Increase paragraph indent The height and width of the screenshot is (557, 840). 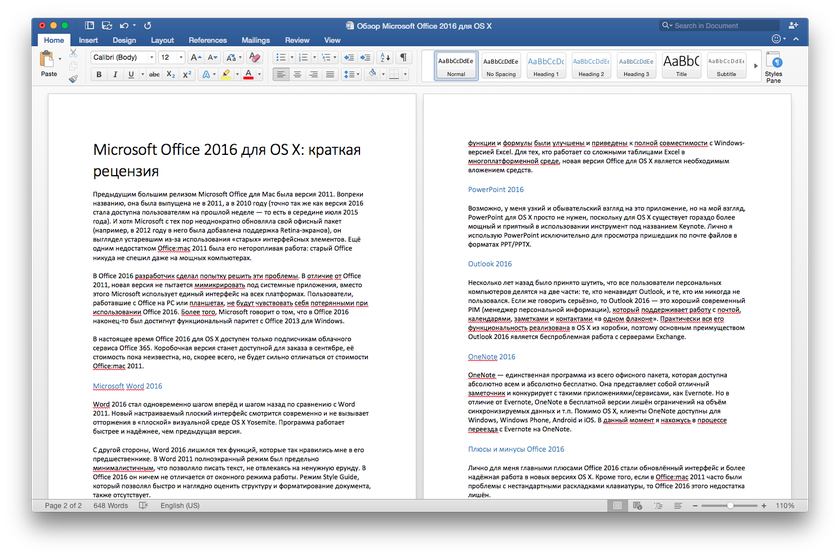(x=365, y=57)
